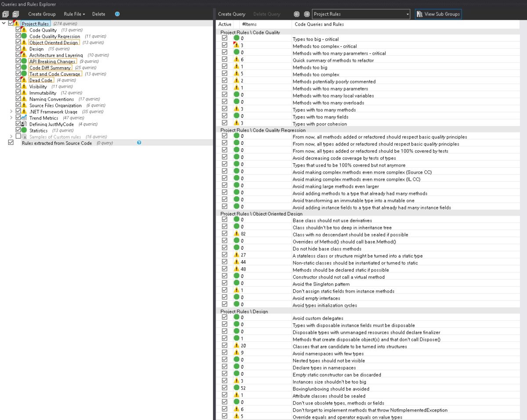The height and width of the screenshot is (420, 527).
Task: Click the View Sub Groups button
Action: 438,14
